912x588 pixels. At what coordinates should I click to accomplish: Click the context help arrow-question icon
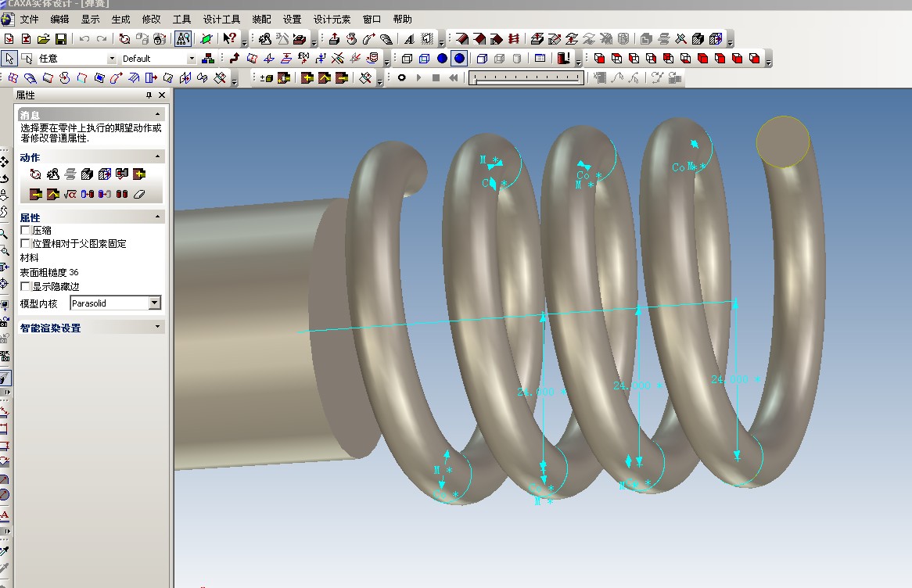[230, 39]
